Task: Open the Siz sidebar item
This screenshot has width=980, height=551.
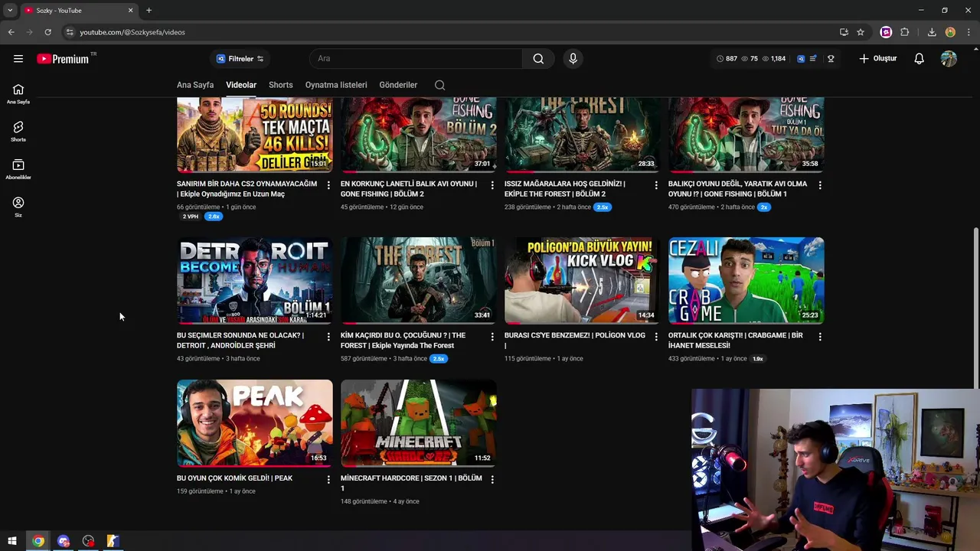Action: pyautogui.click(x=18, y=207)
